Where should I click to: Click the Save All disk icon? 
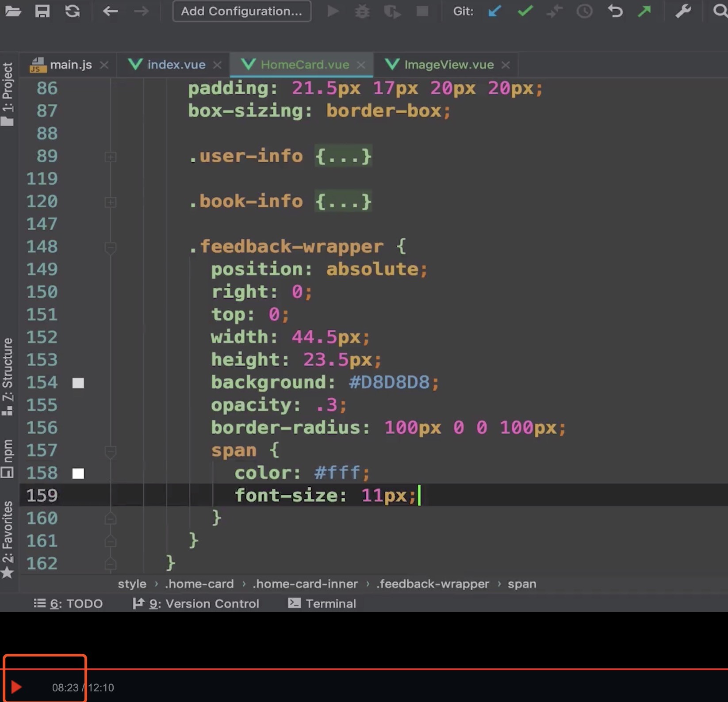click(x=42, y=11)
